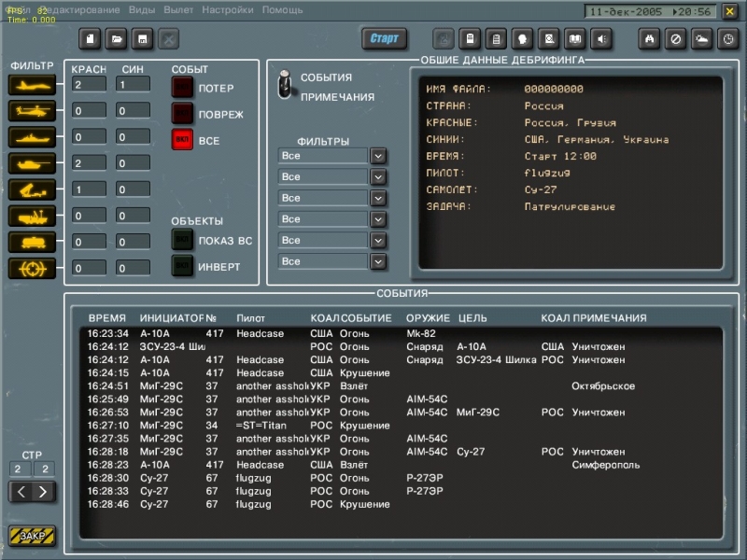Select event row 16:28:23 A-10A Симферополь
This screenshot has width=747, height=560.
coord(401,465)
